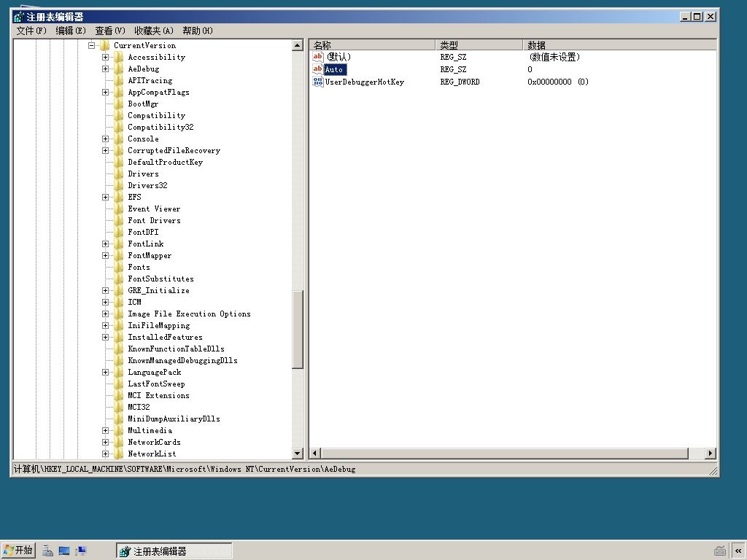This screenshot has height=560, width=747.
Task: Click the UserDebuggerHotKey DWORD value icon
Action: 318,82
